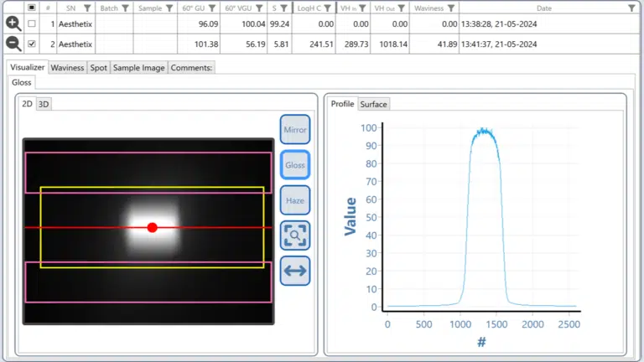Uncheck the checkbox for row 2
The image size is (644, 362).
32,44
